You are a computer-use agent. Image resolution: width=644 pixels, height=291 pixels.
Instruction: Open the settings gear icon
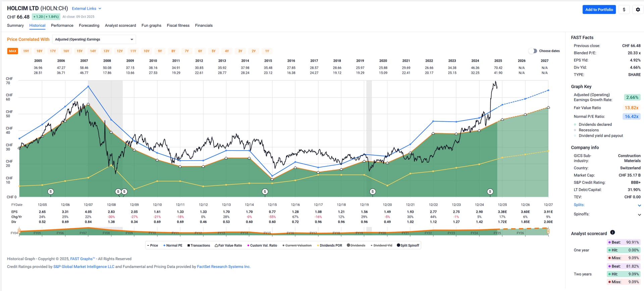point(638,10)
